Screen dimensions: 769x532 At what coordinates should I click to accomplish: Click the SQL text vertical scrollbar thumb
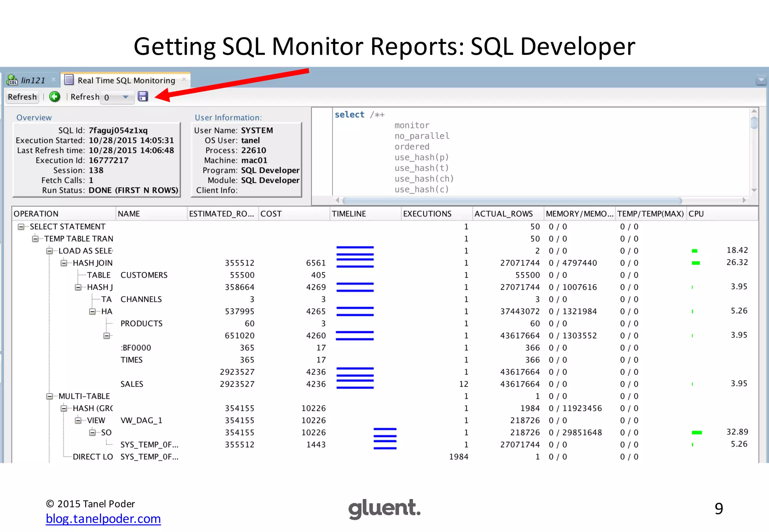754,123
